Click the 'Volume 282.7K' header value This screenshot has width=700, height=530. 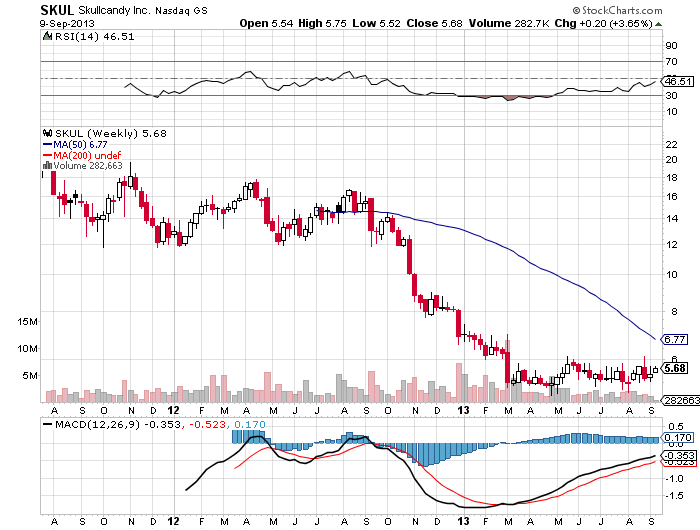click(x=509, y=23)
